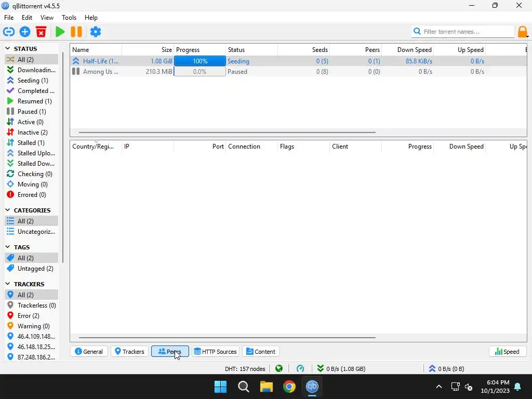
Task: Click the red Remove torrent trash icon
Action: (x=41, y=32)
